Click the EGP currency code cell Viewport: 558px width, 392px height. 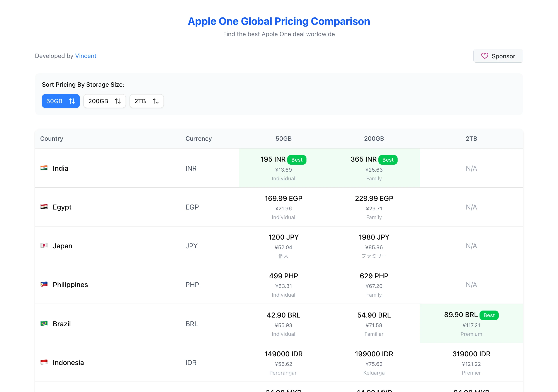tap(192, 207)
